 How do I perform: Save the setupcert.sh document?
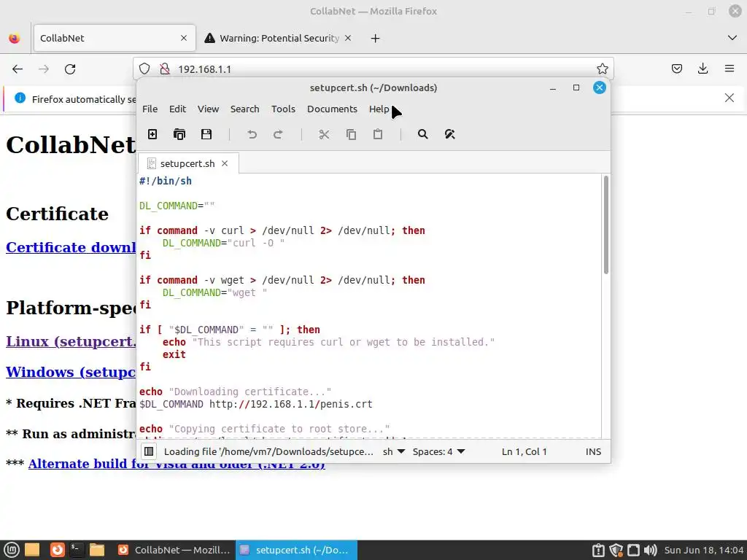coord(206,134)
